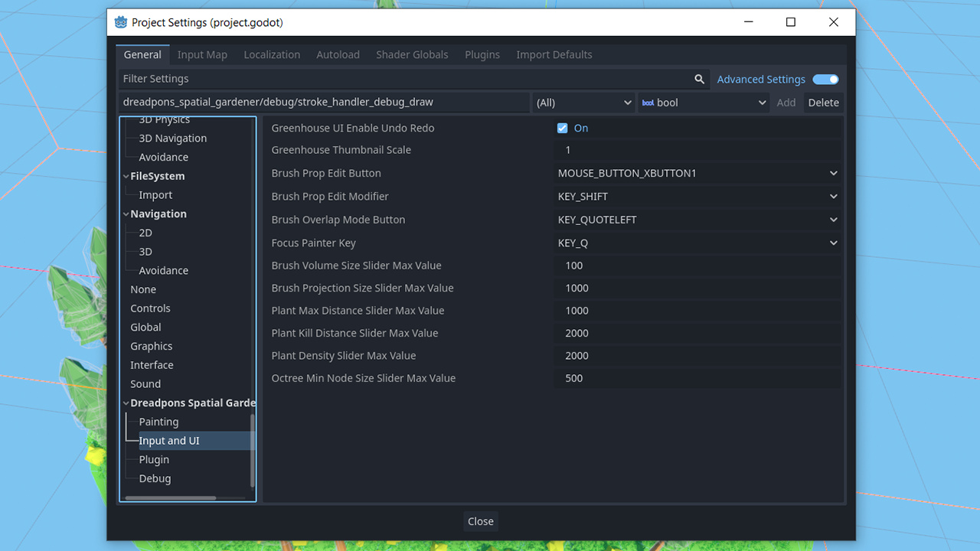The image size is (980, 551).
Task: Select the Graphics category
Action: [151, 346]
